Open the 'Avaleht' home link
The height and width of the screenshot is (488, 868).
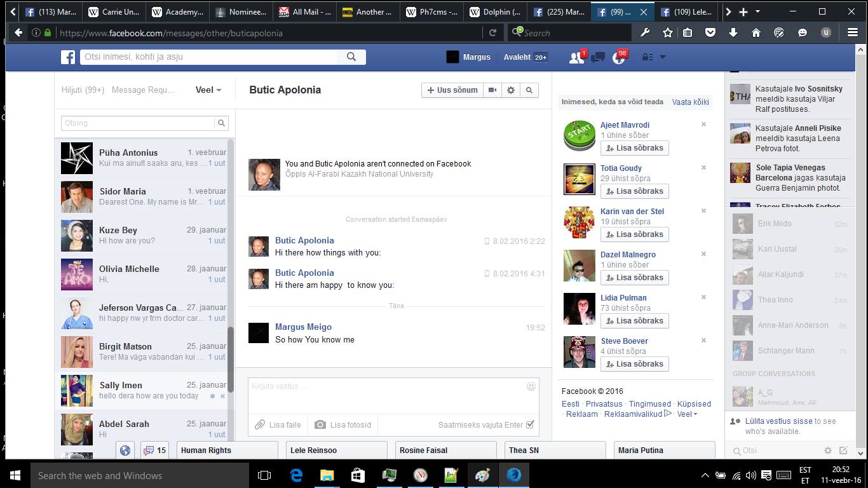tap(517, 57)
